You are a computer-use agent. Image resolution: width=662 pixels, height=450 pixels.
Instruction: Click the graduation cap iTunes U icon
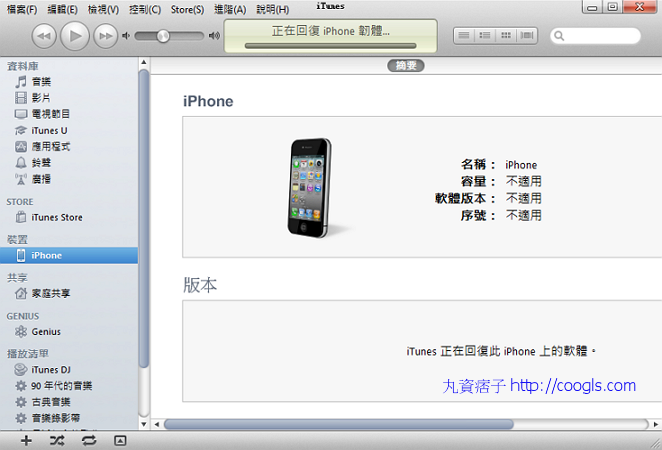(21, 130)
